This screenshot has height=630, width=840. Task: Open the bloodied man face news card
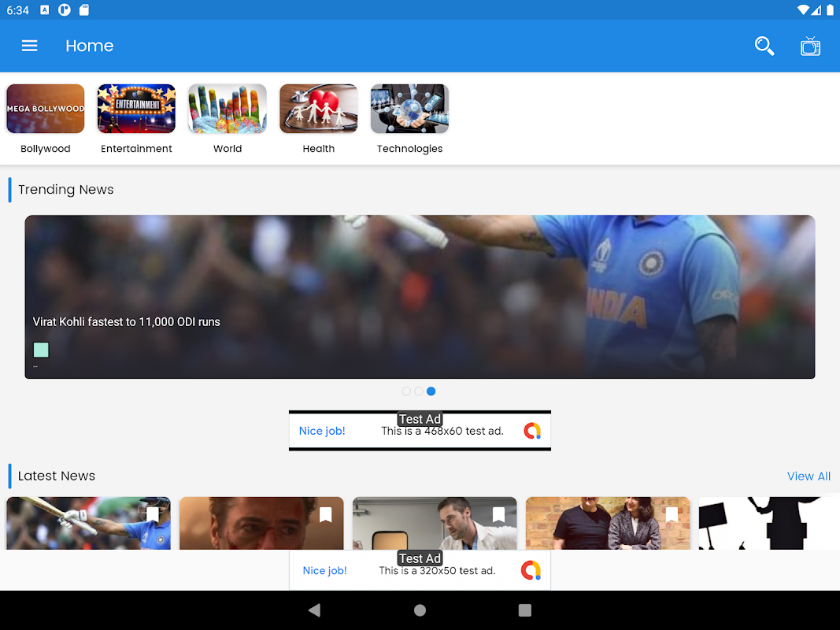coord(261,524)
